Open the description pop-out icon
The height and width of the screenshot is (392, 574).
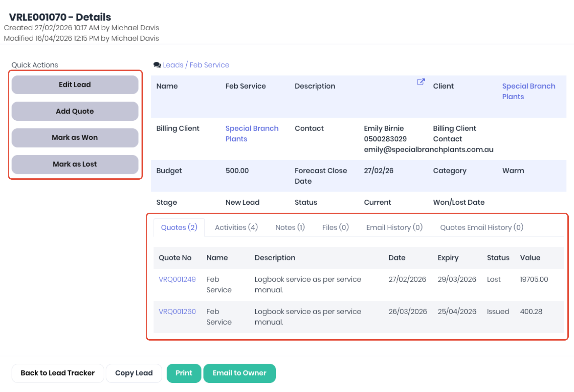(421, 82)
